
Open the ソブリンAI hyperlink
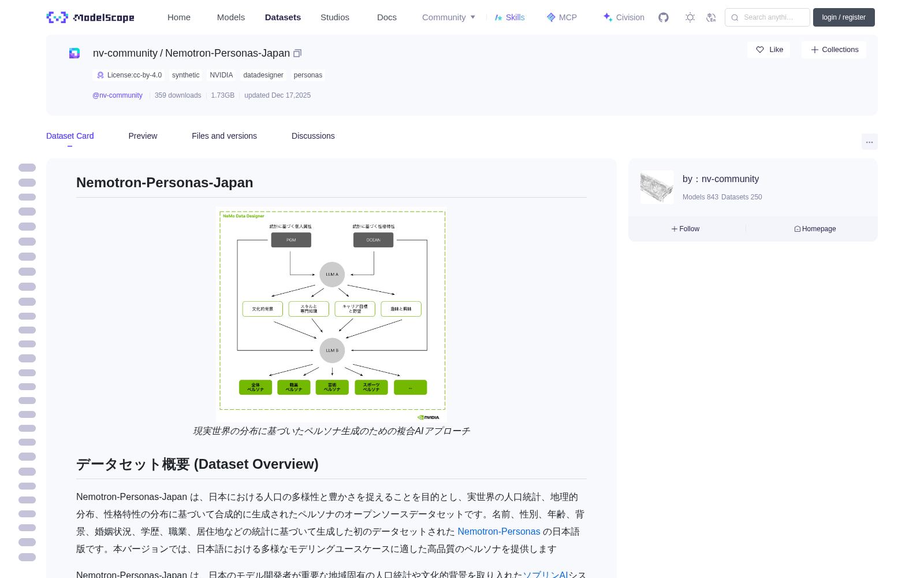[546, 575]
